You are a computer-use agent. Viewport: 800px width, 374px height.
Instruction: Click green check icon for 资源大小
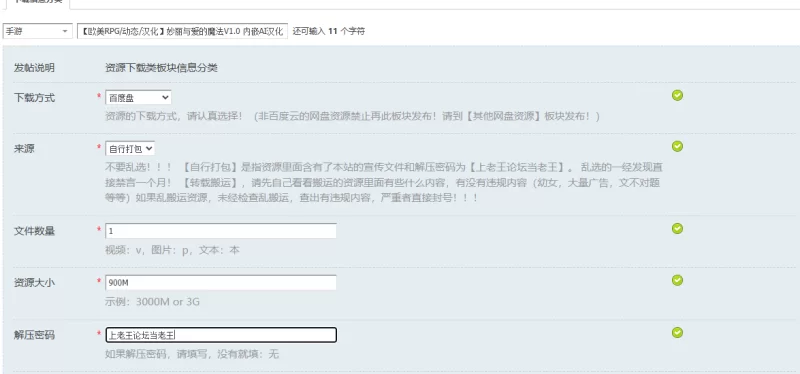click(x=677, y=280)
